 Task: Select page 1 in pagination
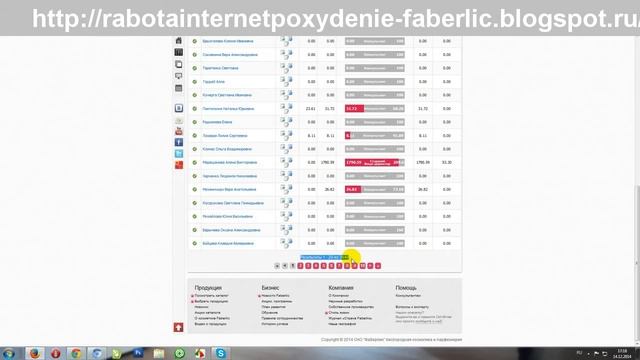(x=293, y=266)
